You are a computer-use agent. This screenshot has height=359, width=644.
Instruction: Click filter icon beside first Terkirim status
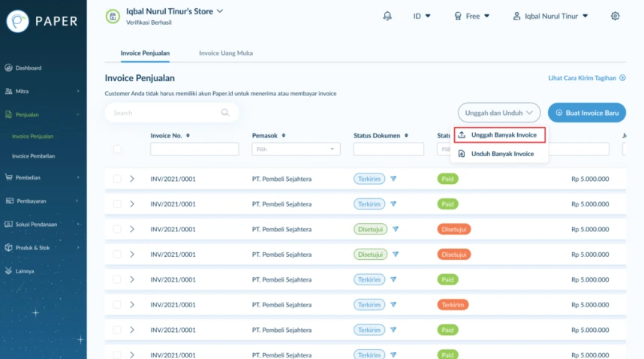click(393, 179)
